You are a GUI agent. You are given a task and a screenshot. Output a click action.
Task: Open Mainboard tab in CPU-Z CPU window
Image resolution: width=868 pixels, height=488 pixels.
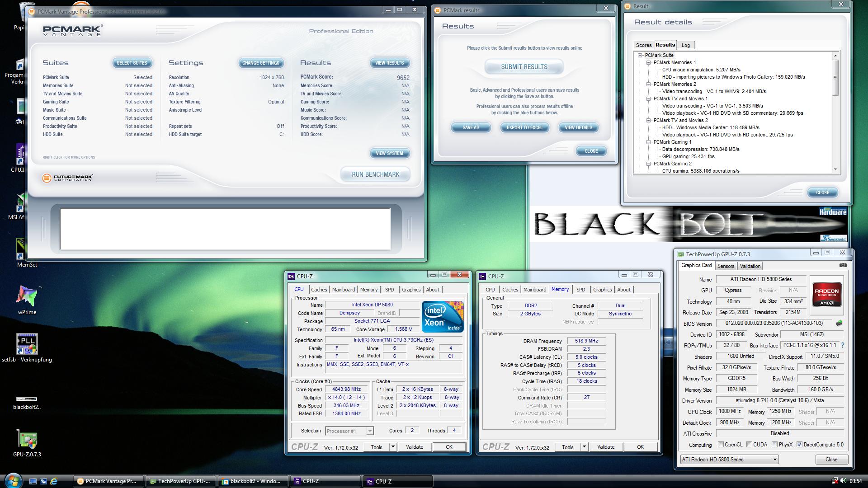344,290
